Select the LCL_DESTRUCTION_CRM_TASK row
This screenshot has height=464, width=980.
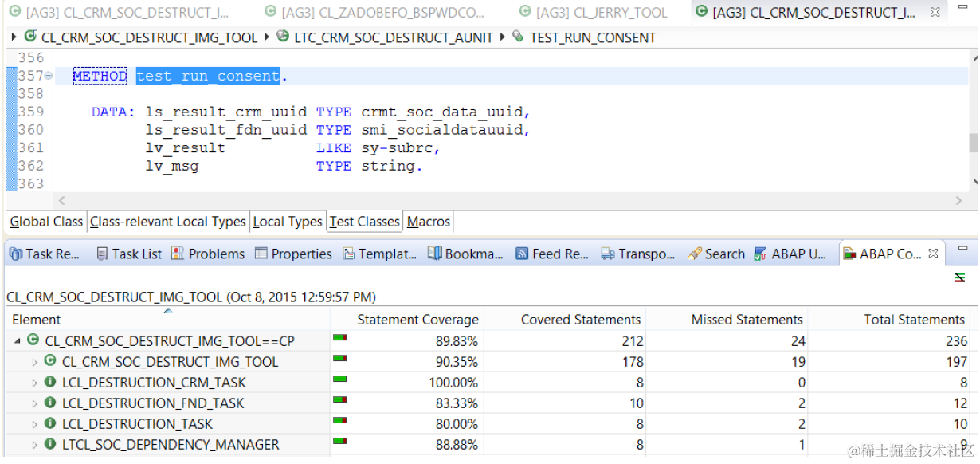click(490, 383)
